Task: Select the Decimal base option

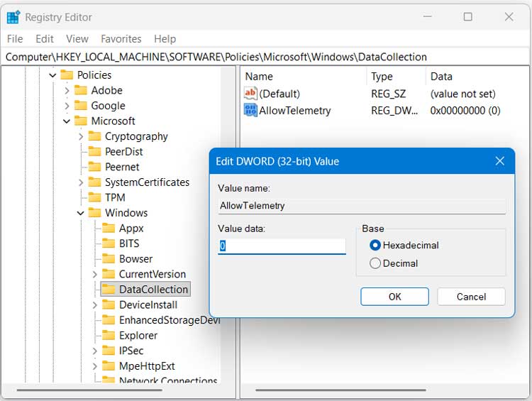Action: pyautogui.click(x=375, y=263)
